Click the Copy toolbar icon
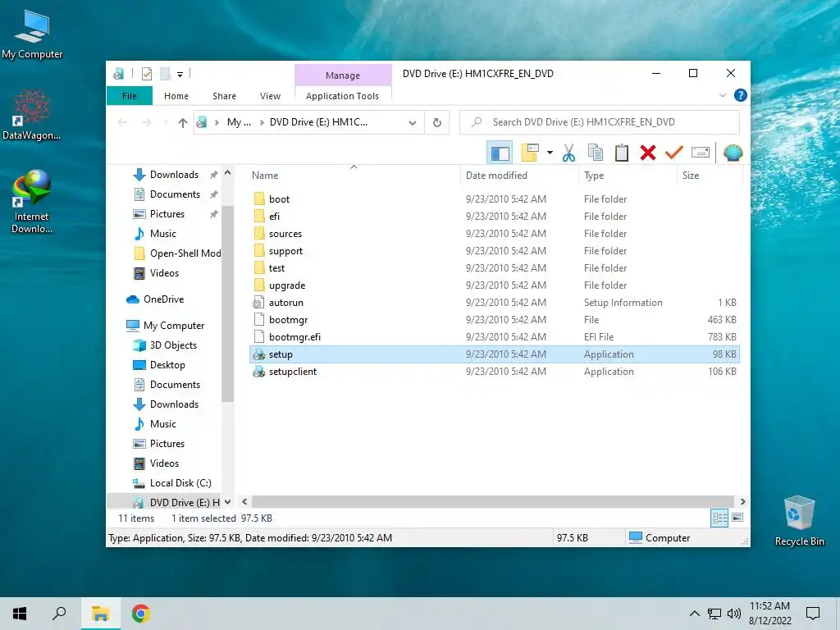The width and height of the screenshot is (840, 630). [x=596, y=153]
